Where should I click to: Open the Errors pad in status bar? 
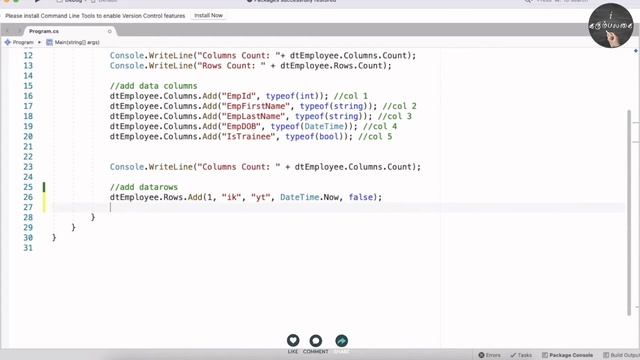pyautogui.click(x=489, y=355)
